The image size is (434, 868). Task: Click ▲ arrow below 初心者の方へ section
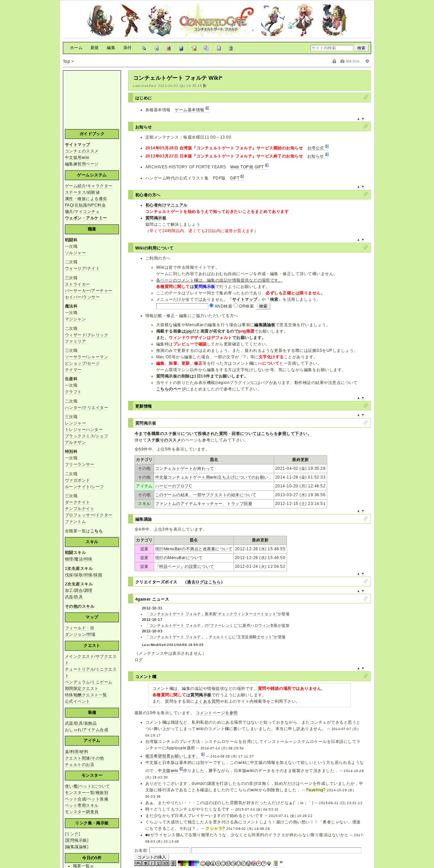(358, 240)
